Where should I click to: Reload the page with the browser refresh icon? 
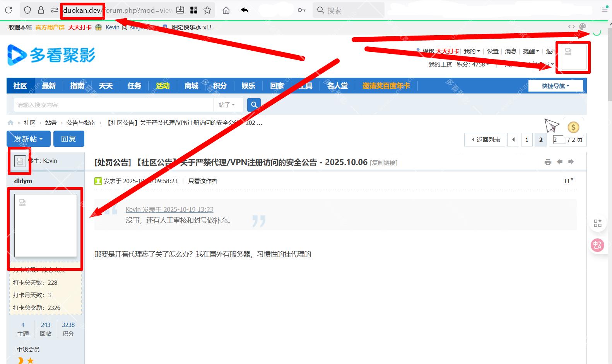[9, 10]
